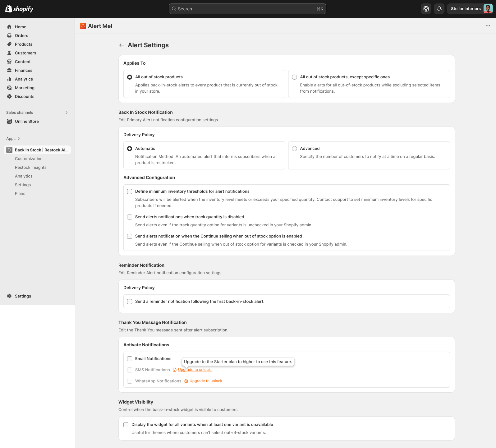Click the lock icon next to WhatsApp Notifications
Image resolution: width=496 pixels, height=448 pixels.
(x=186, y=381)
